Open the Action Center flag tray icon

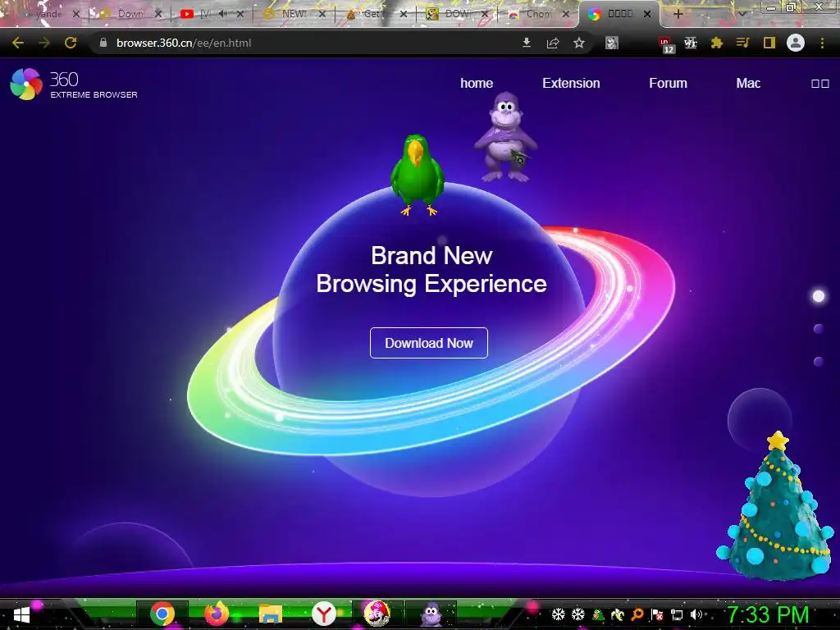coord(657,614)
